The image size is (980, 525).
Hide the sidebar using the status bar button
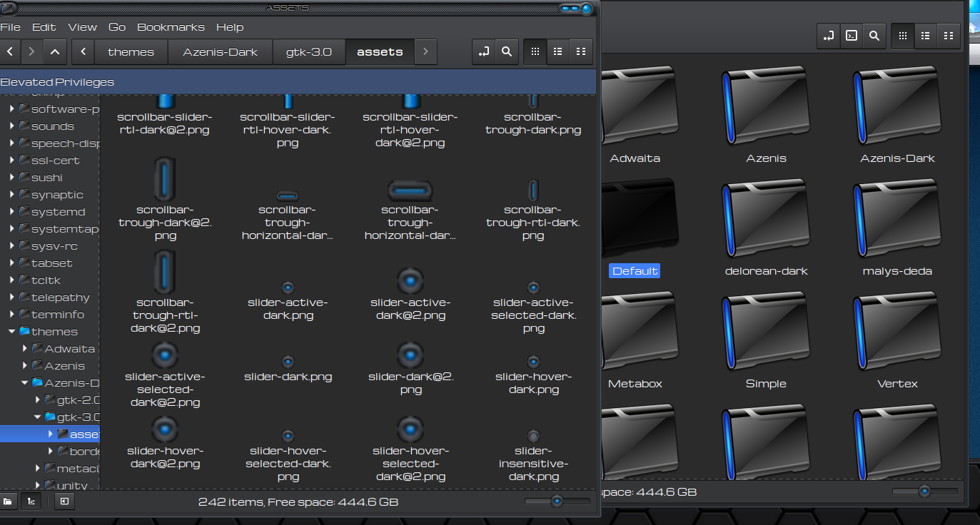(64, 501)
